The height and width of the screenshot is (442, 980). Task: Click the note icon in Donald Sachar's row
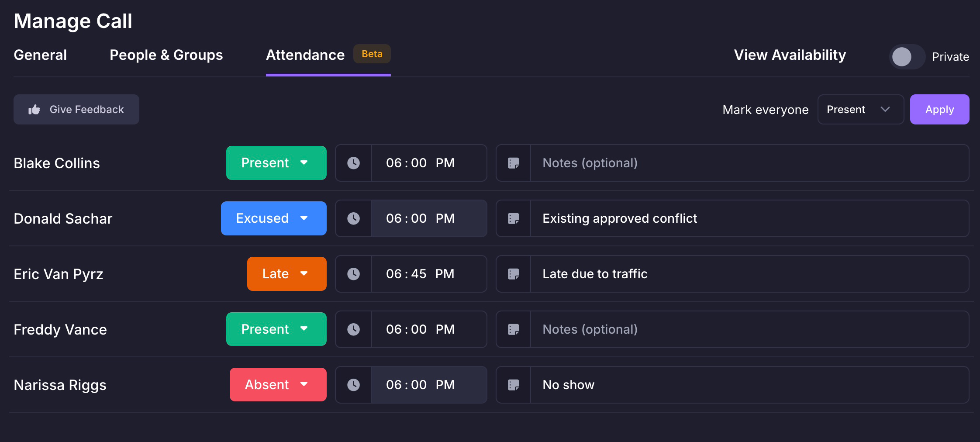click(x=513, y=218)
